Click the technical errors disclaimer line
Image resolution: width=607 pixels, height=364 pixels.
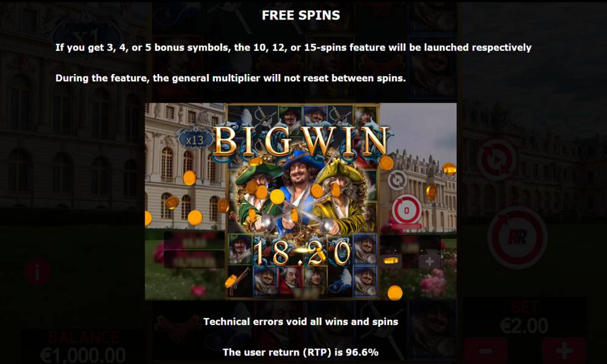pos(301,322)
